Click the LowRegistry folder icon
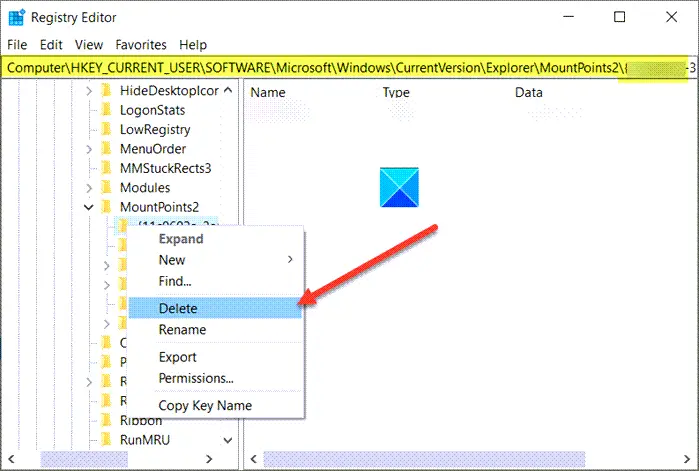The width and height of the screenshot is (699, 471). click(x=107, y=130)
